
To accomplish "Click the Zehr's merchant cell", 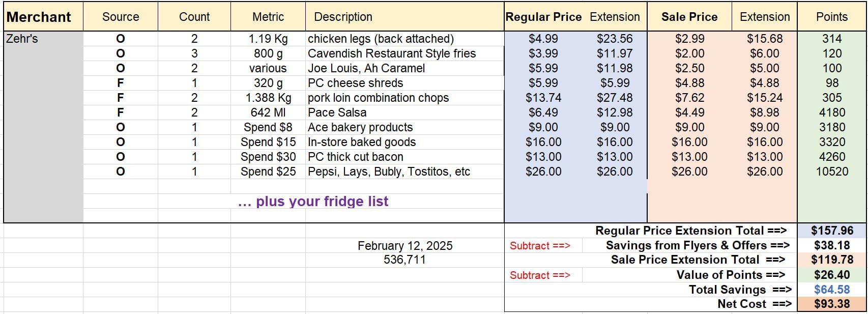I will [43, 39].
